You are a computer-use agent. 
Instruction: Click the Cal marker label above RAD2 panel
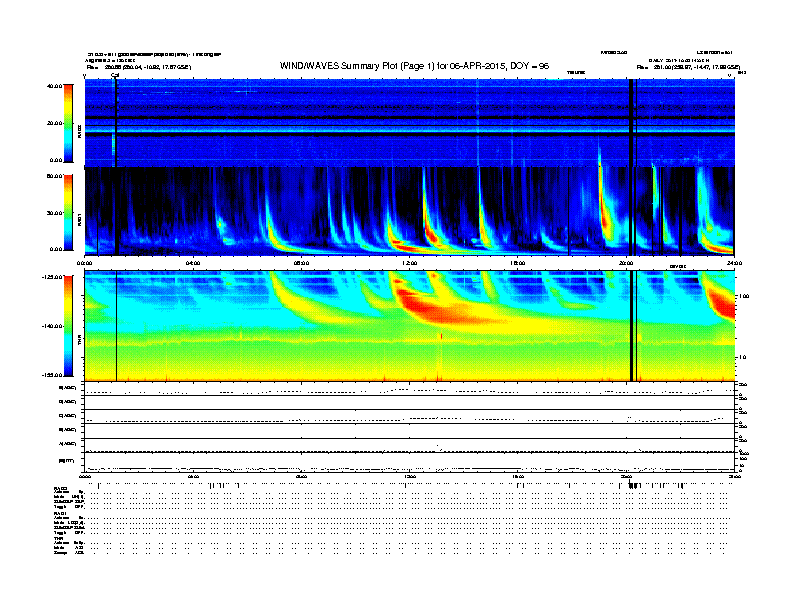tap(115, 75)
